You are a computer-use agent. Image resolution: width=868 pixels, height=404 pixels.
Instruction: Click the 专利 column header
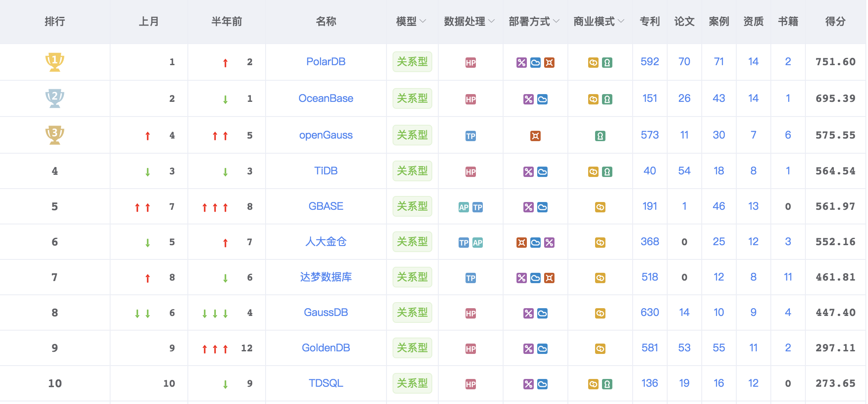(x=650, y=22)
